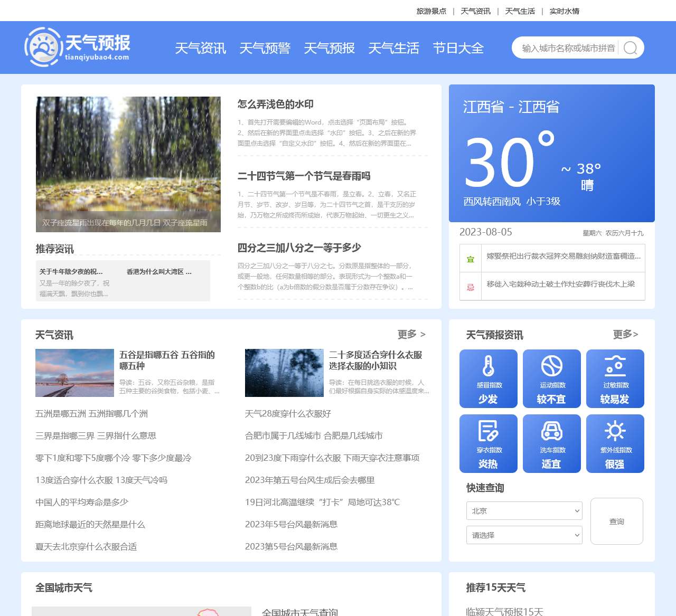Open article 怎么弄浅色的水印

tap(276, 104)
